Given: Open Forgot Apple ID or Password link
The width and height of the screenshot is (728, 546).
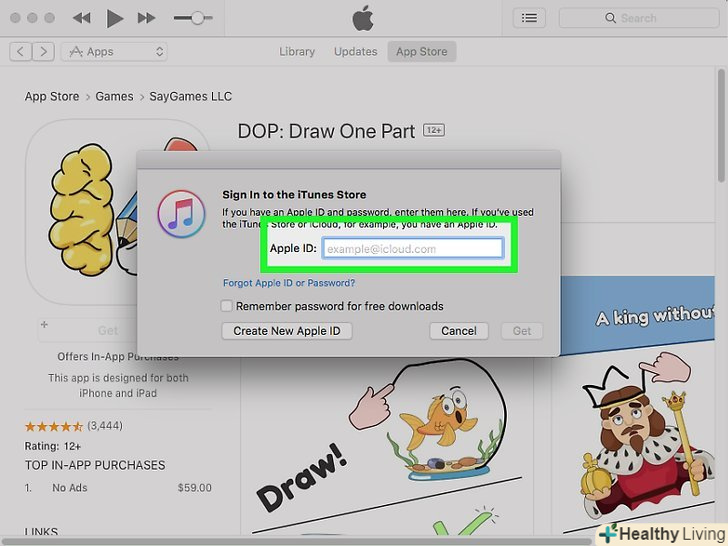Looking at the screenshot, I should 289,283.
